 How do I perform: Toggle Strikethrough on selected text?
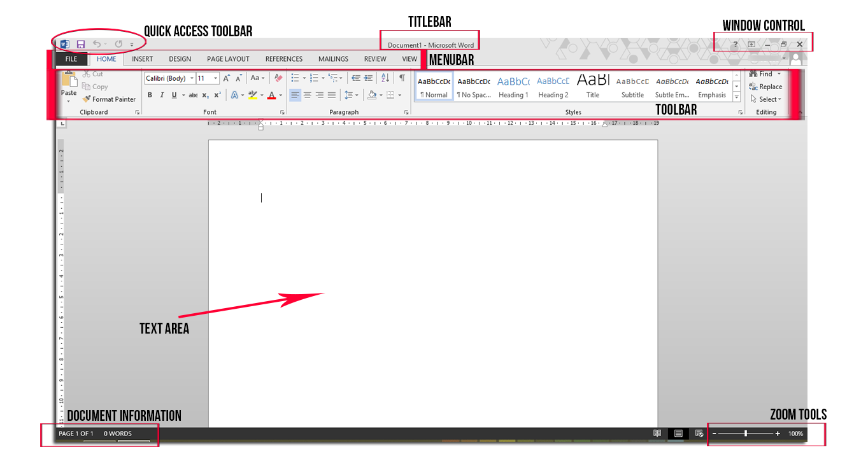coord(193,94)
